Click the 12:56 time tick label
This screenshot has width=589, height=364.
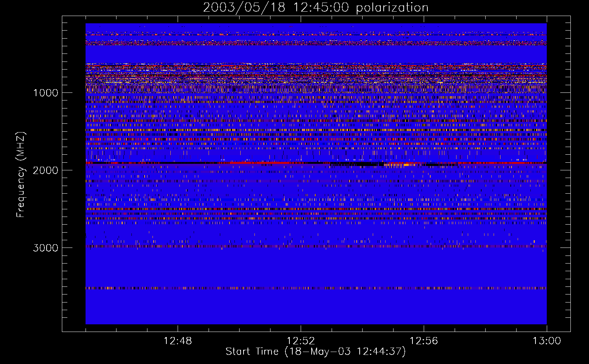pos(424,341)
